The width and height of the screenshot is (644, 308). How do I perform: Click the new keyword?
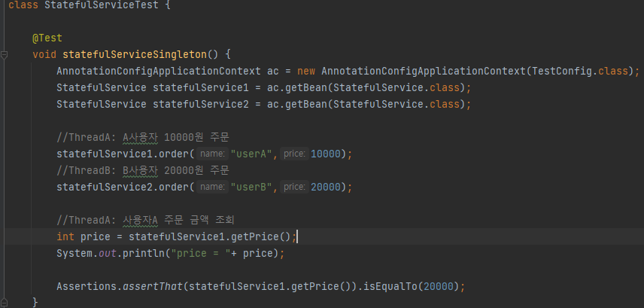[306, 71]
